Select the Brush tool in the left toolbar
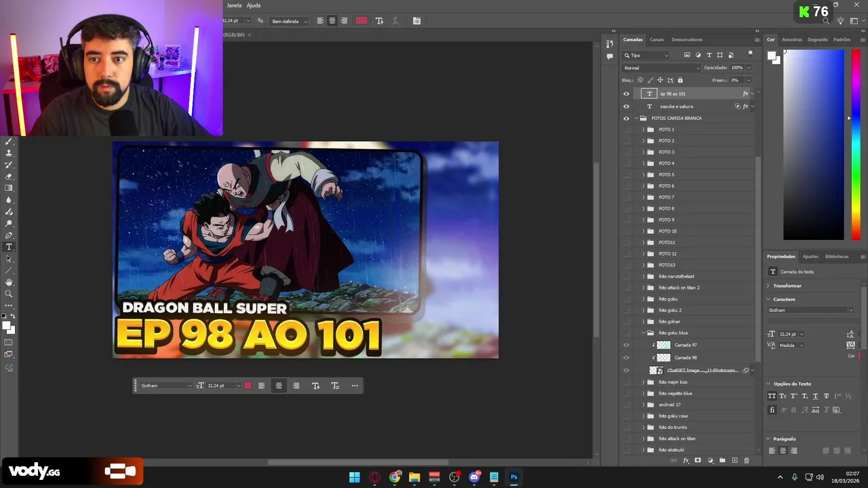Screen dimensions: 868x488 pyautogui.click(x=9, y=142)
